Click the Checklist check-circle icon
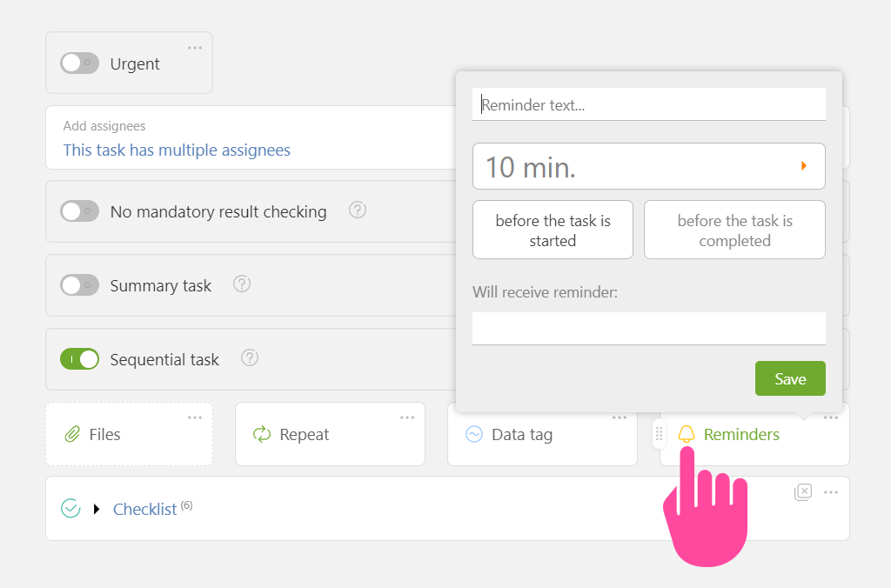Image resolution: width=891 pixels, height=588 pixels. pyautogui.click(x=70, y=509)
